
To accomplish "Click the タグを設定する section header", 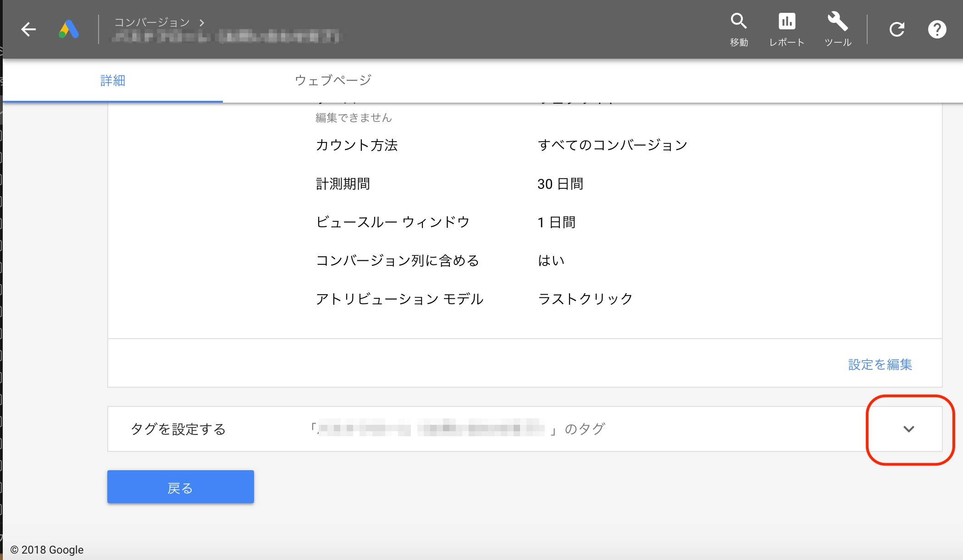I will [x=178, y=429].
